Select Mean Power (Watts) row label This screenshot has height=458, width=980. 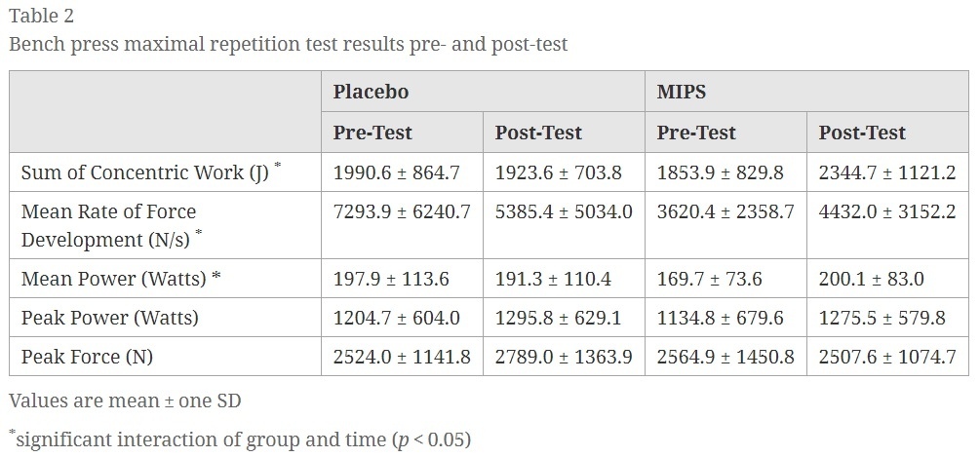(x=121, y=279)
